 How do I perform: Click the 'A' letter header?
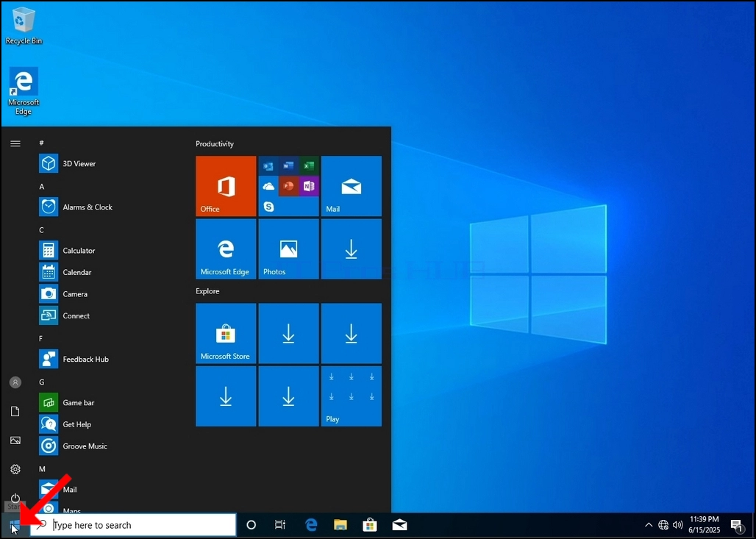41,187
